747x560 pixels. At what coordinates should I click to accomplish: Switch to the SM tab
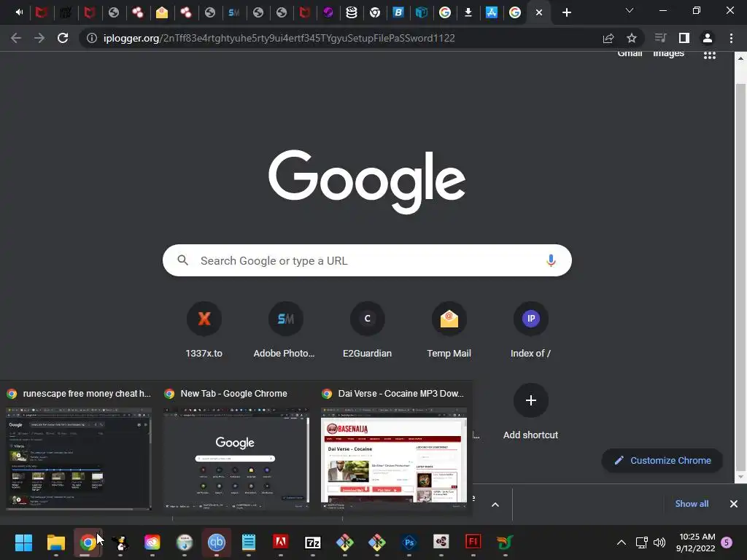pyautogui.click(x=234, y=12)
